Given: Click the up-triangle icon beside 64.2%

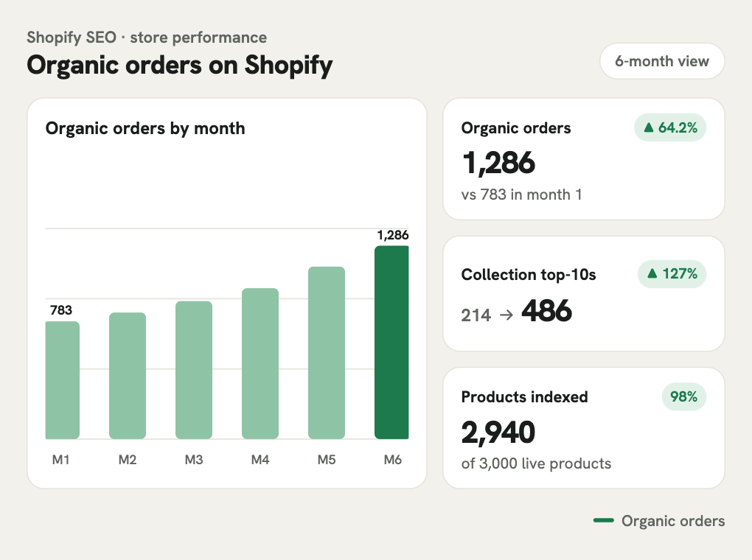Looking at the screenshot, I should pyautogui.click(x=649, y=127).
